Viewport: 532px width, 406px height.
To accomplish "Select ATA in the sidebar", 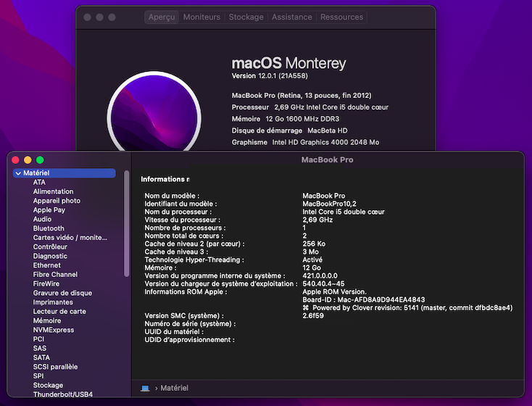I will (39, 182).
